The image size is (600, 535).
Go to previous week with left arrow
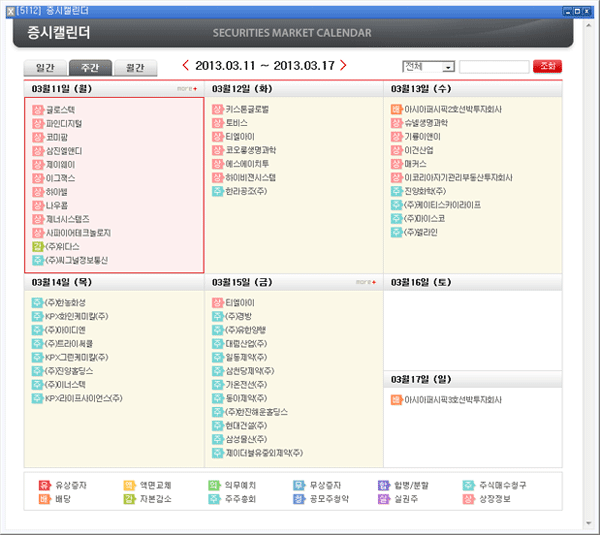click(185, 66)
